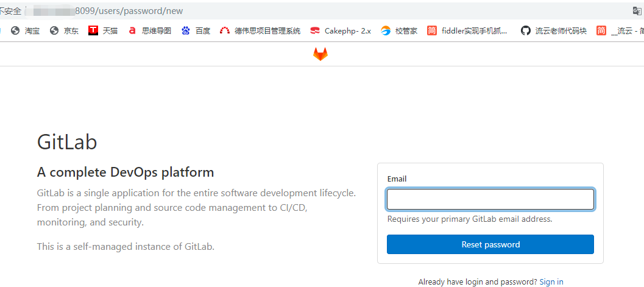Open the Cakephp- 2.x bookmark

pos(341,31)
